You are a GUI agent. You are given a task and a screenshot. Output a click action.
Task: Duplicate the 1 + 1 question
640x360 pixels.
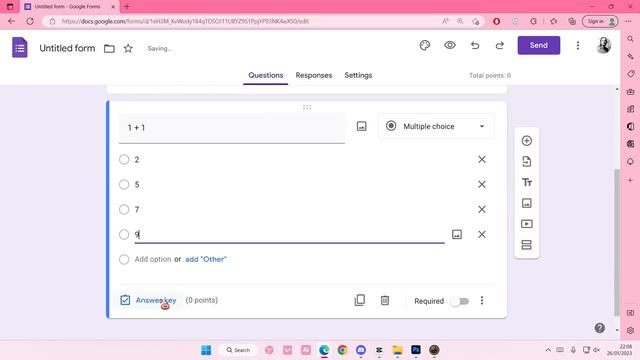pyautogui.click(x=360, y=300)
